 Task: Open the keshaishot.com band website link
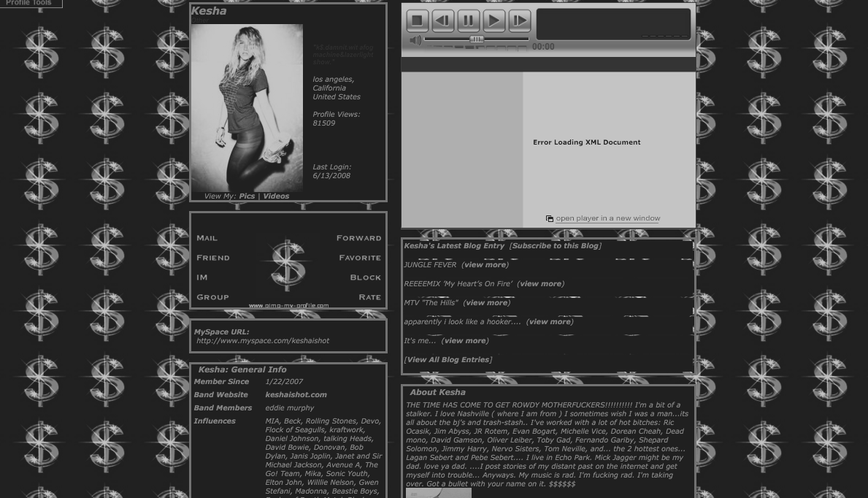click(296, 395)
